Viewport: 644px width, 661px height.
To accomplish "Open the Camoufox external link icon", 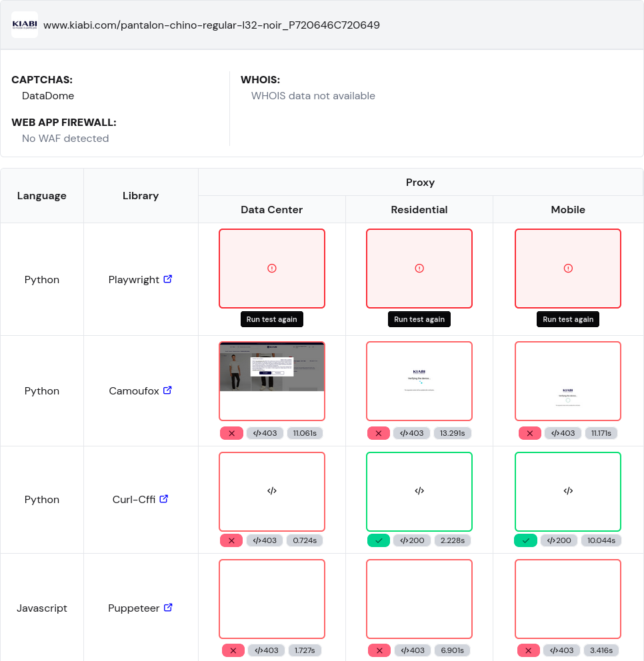I will [168, 390].
